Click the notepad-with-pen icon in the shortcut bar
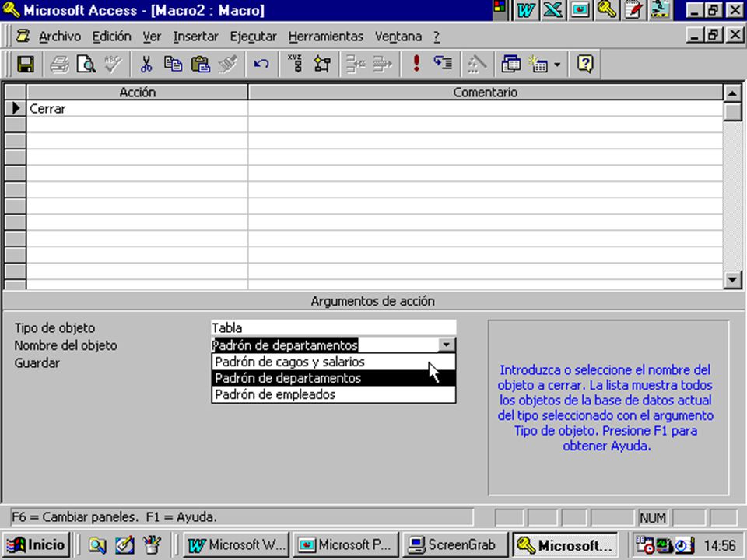This screenshot has height=560, width=747. 633,10
